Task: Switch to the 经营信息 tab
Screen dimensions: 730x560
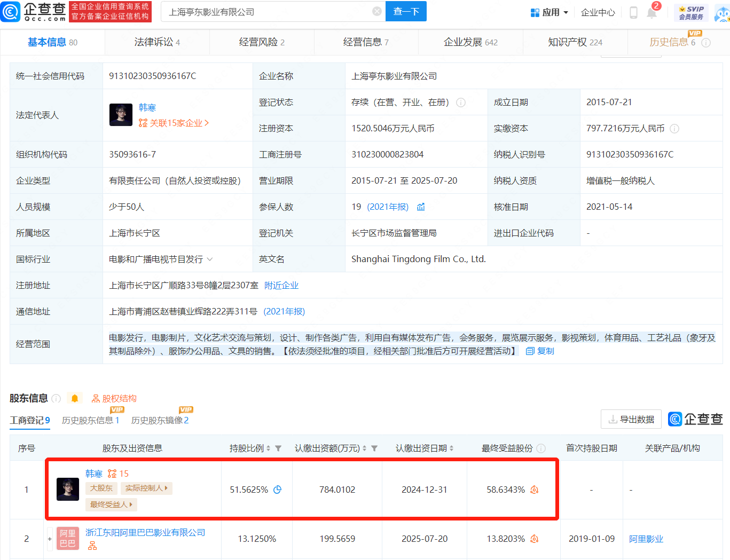Action: (x=366, y=43)
